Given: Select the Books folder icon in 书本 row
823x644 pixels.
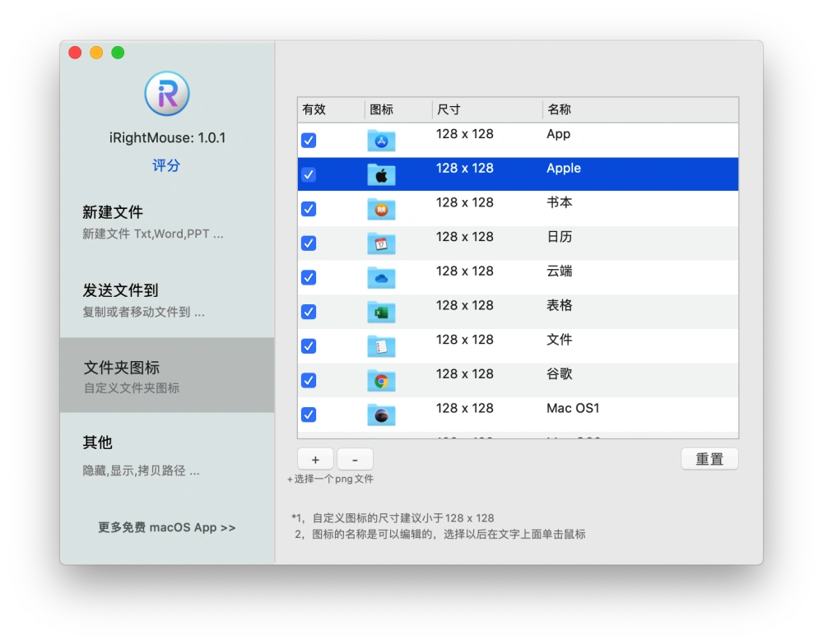Looking at the screenshot, I should pos(381,209).
